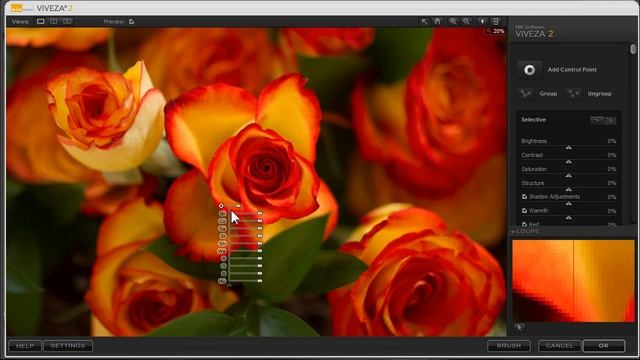The height and width of the screenshot is (360, 640).
Task: Click control point R red slider label
Action: click(x=223, y=258)
